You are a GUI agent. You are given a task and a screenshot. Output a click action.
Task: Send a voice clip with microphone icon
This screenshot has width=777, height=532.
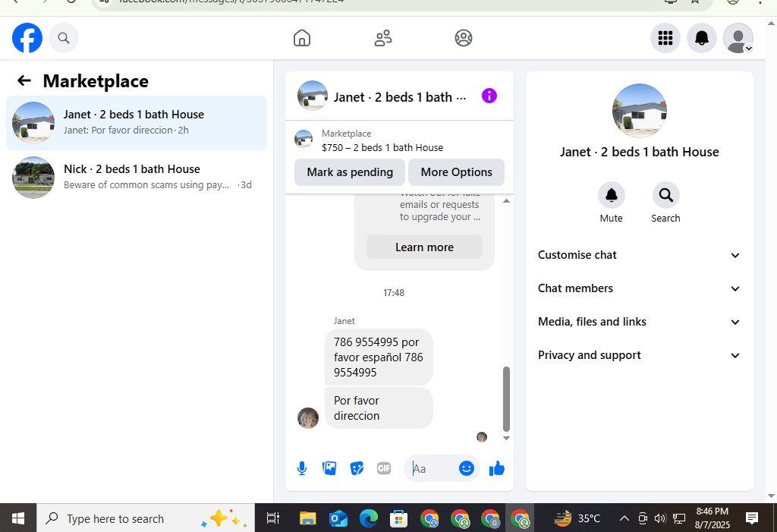tap(302, 468)
